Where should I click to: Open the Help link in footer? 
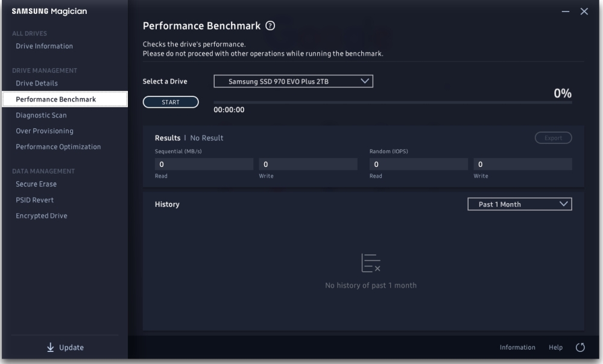(555, 347)
